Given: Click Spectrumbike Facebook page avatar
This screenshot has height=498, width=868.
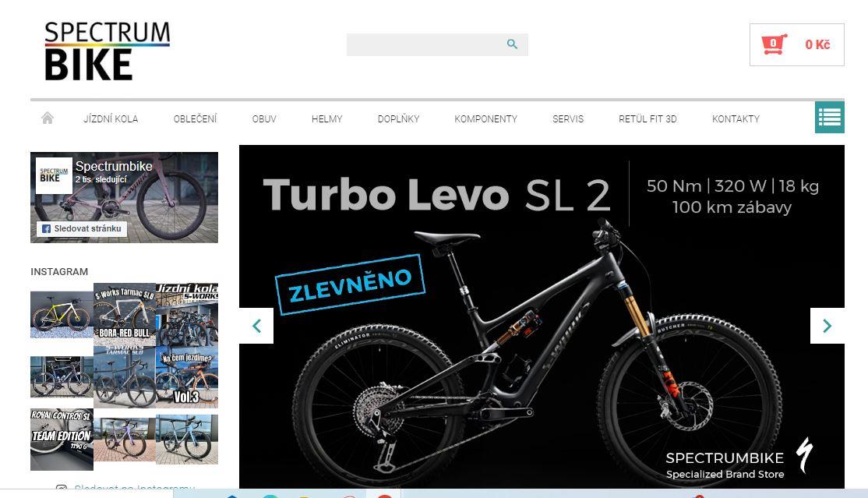Looking at the screenshot, I should (54, 175).
